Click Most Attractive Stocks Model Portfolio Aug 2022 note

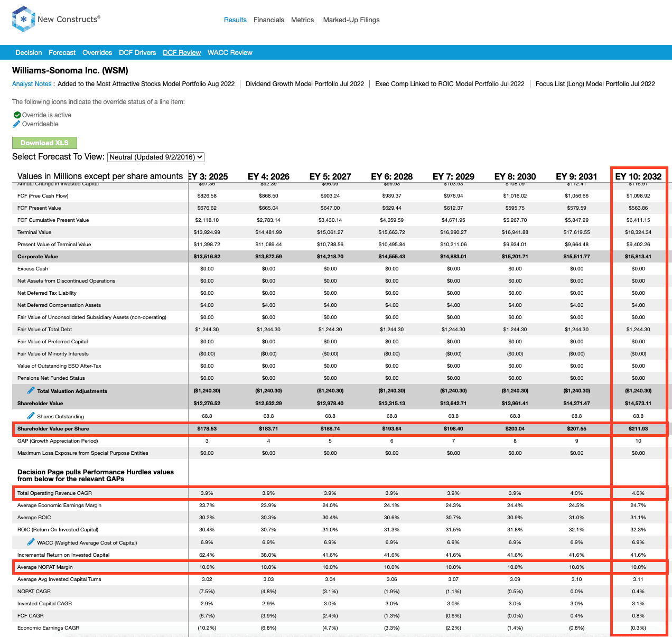click(x=146, y=84)
